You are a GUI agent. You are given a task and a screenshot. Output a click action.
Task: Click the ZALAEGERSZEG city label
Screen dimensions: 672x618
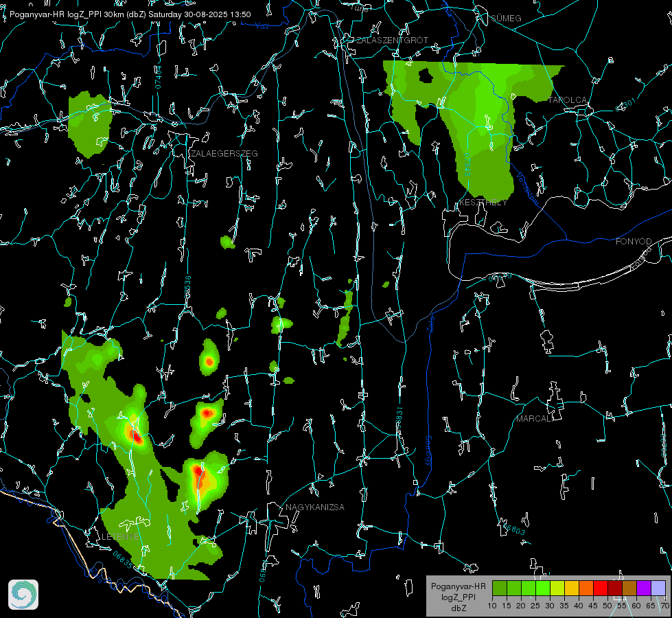point(224,153)
